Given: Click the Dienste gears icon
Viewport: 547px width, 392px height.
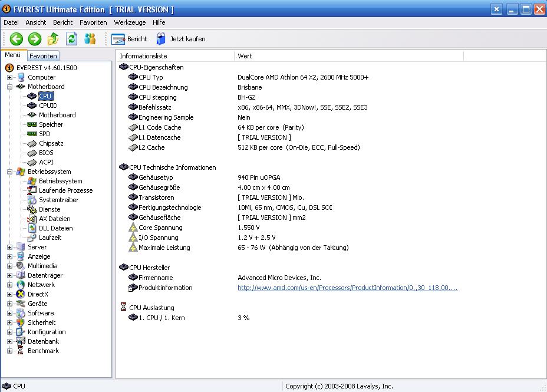Looking at the screenshot, I should (32, 209).
